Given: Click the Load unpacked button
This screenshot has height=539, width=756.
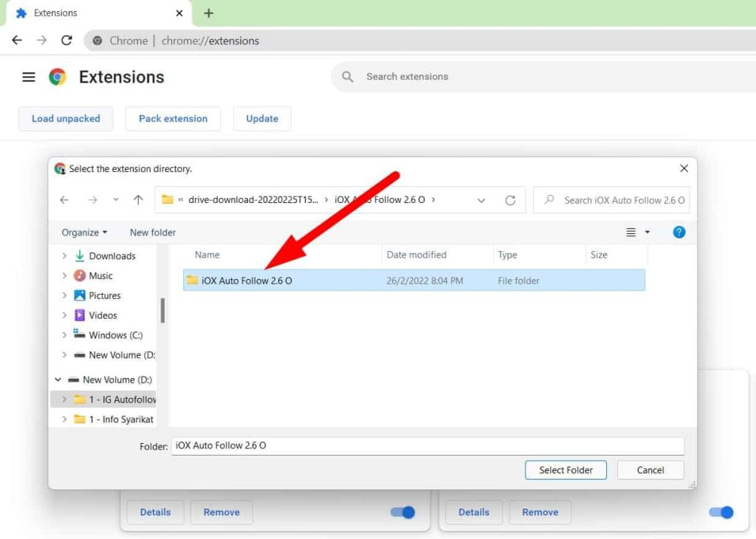Looking at the screenshot, I should pyautogui.click(x=66, y=119).
